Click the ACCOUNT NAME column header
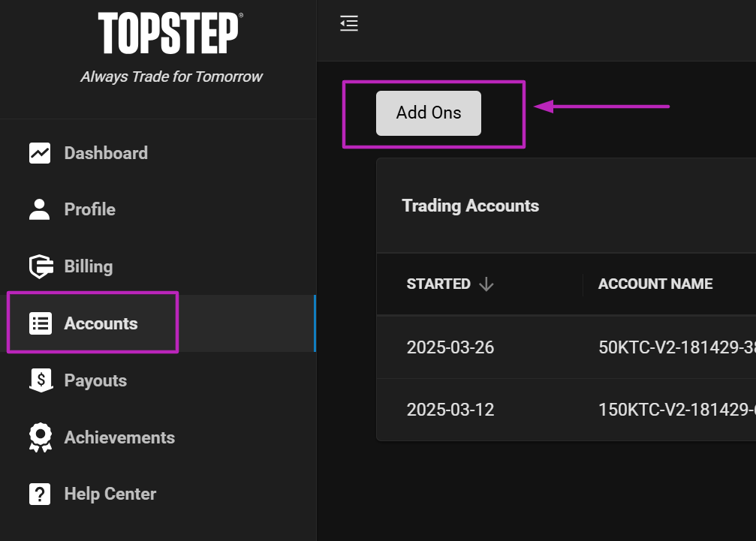The image size is (756, 541). pos(655,284)
